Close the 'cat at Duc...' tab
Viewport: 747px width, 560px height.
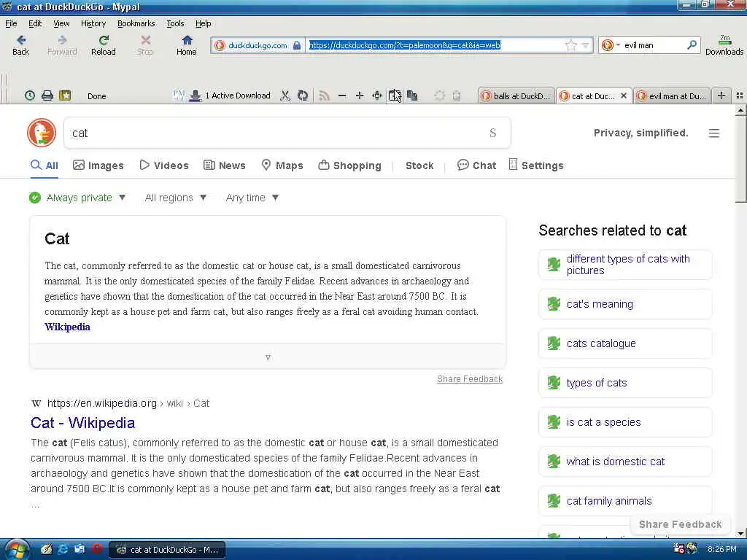pyautogui.click(x=624, y=96)
